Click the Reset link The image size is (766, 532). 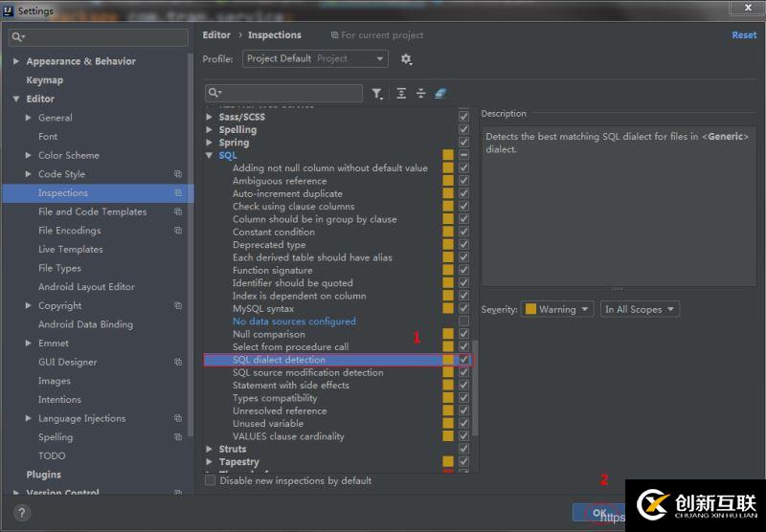point(744,35)
